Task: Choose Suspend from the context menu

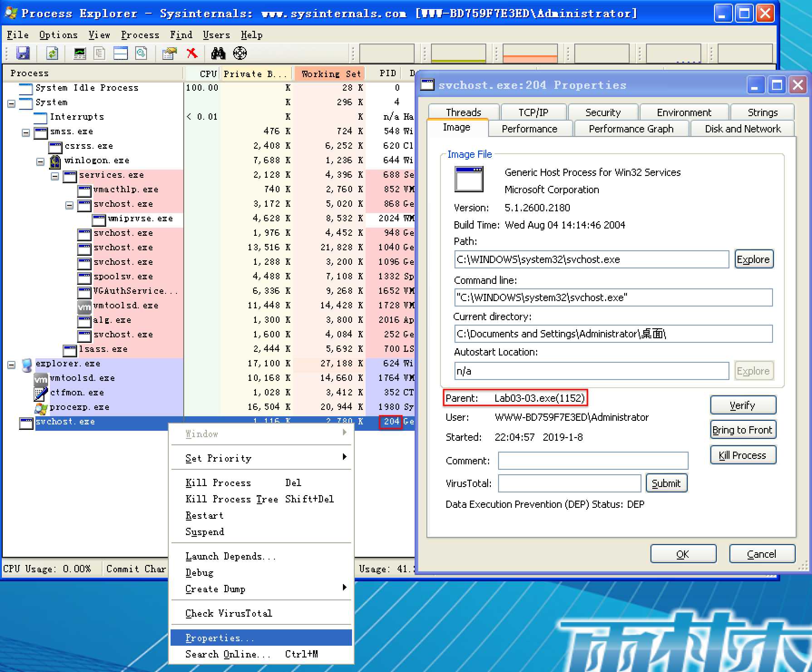Action: click(x=261, y=531)
